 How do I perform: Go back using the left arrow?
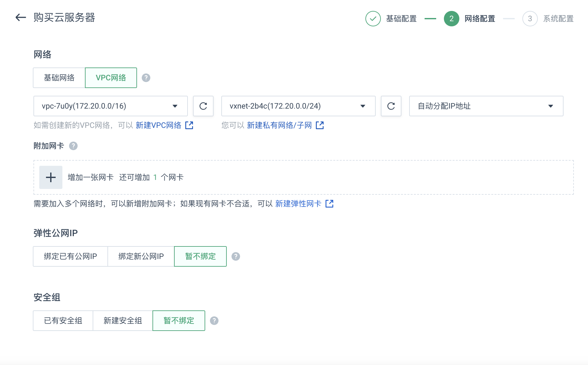pos(21,17)
